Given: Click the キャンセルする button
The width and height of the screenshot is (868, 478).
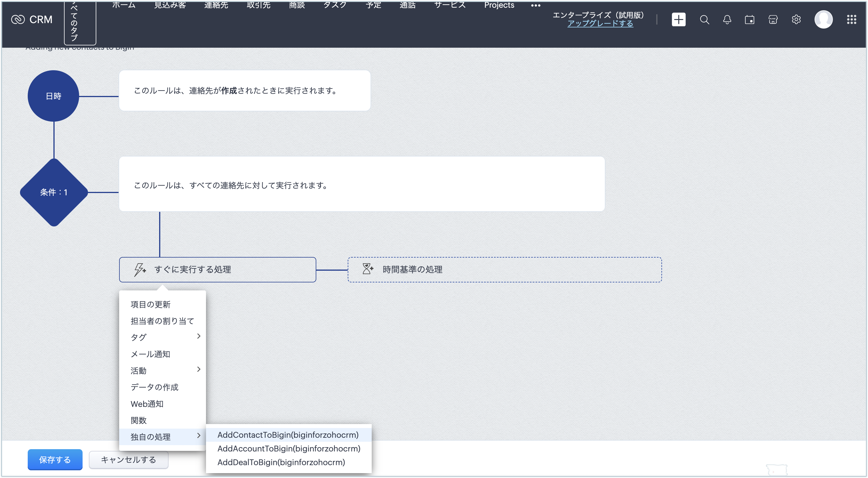Looking at the screenshot, I should point(128,459).
